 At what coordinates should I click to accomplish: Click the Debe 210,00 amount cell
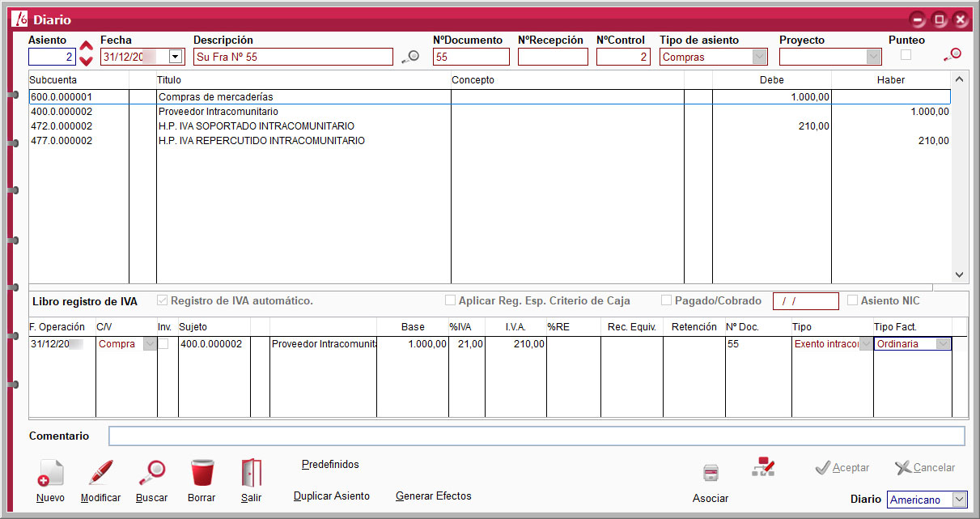coord(771,126)
